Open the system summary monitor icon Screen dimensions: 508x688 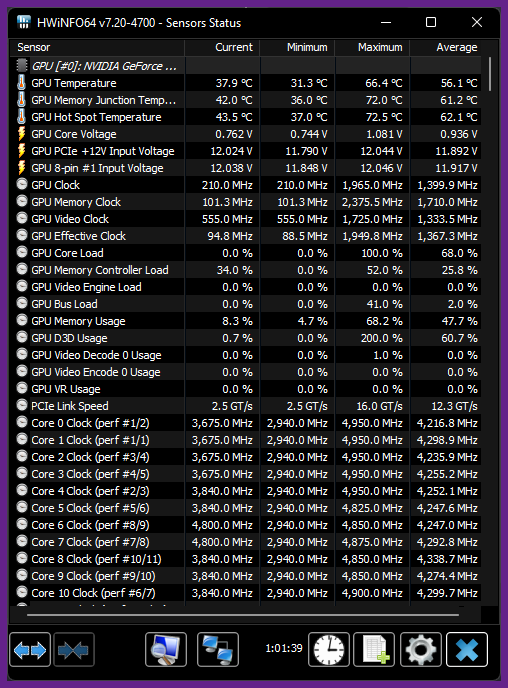coord(166,650)
